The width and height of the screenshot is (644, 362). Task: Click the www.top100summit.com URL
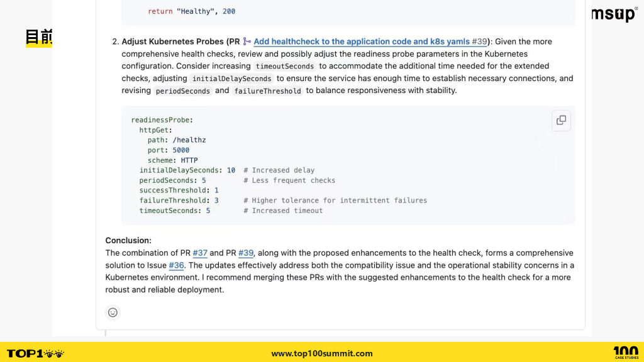[322, 353]
